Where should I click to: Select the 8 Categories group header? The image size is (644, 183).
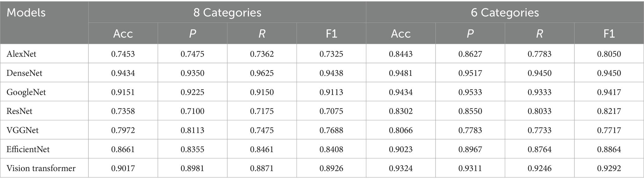[x=227, y=13]
